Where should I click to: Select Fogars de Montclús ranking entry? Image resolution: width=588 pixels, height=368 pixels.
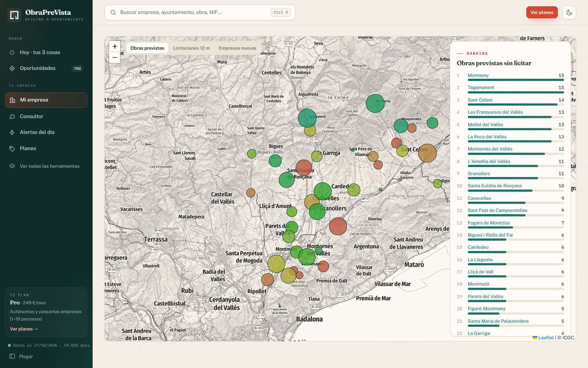click(489, 223)
